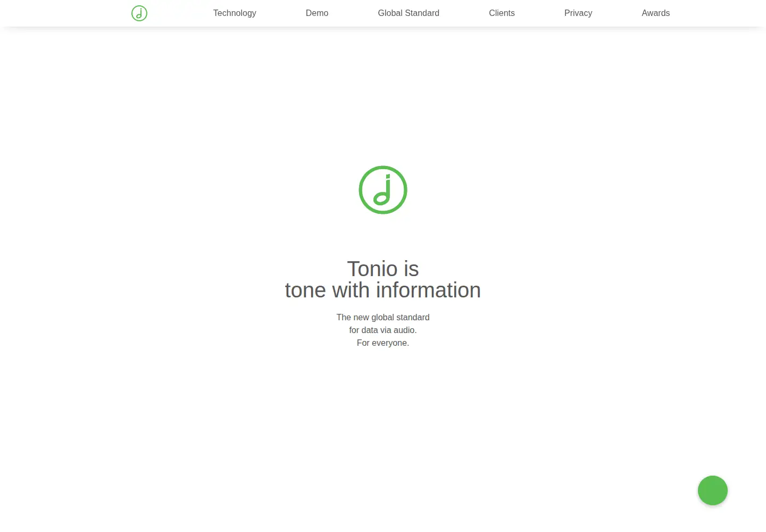
Task: Click the "The new global standard" text
Action: [x=383, y=317]
